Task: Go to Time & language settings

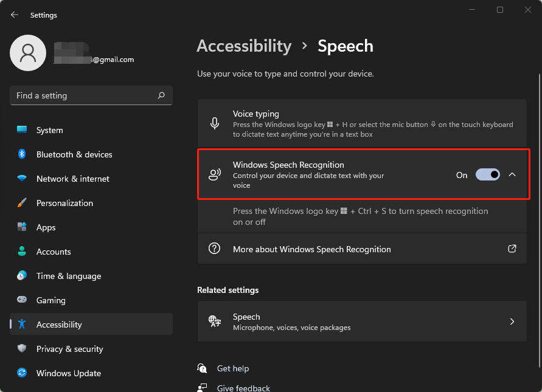Action: tap(69, 276)
